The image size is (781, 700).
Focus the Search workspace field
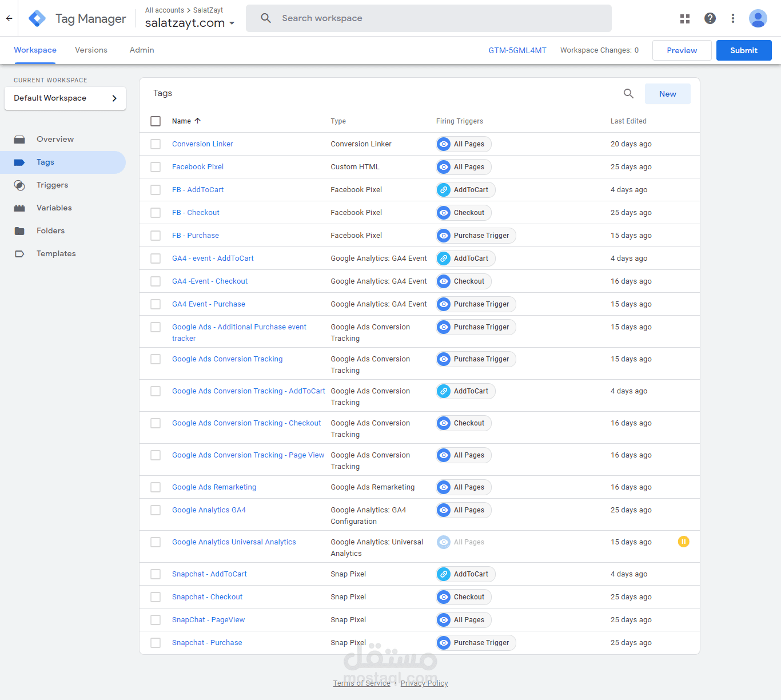pos(429,18)
